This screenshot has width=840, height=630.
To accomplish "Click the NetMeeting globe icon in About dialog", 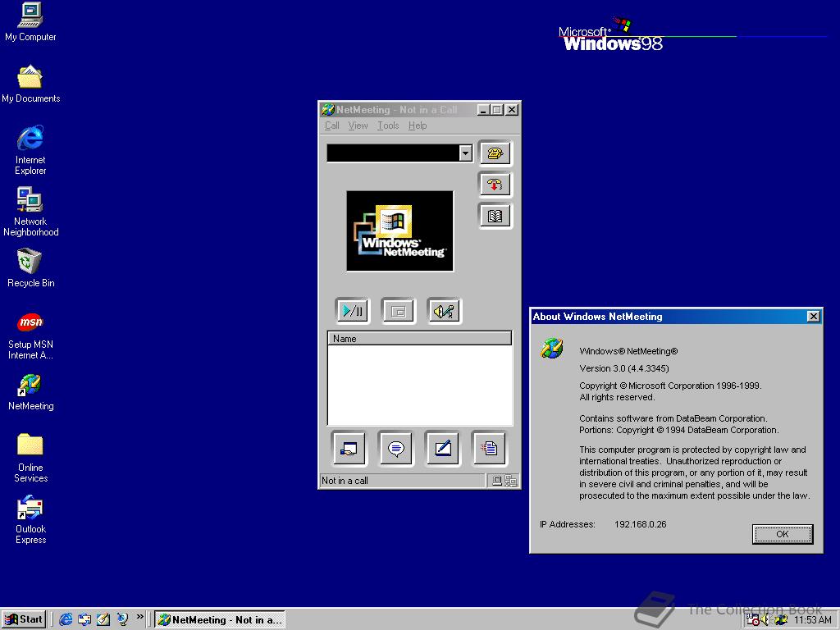I will [552, 349].
